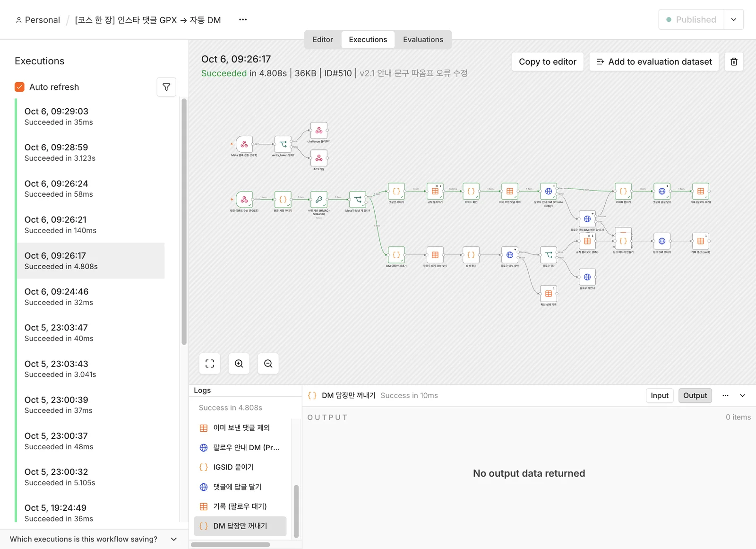This screenshot has width=756, height=549.
Task: Select the '기록 갱신 (sent)' table node
Action: [x=701, y=241]
